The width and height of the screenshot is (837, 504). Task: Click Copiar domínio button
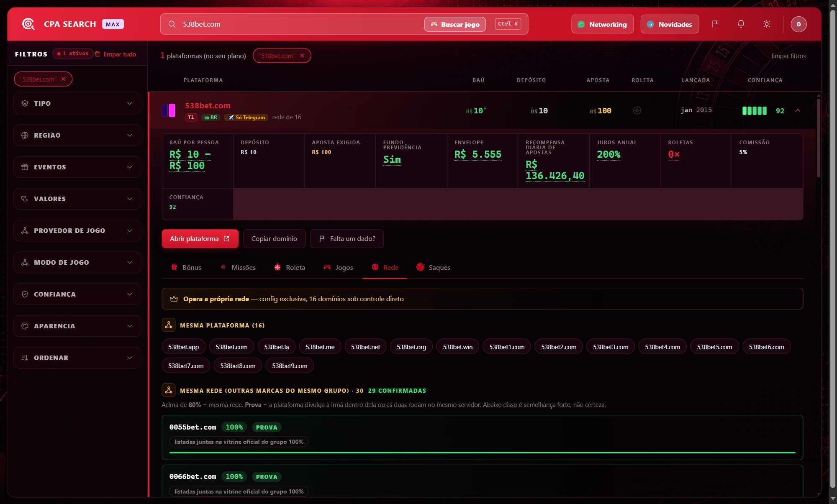point(274,238)
